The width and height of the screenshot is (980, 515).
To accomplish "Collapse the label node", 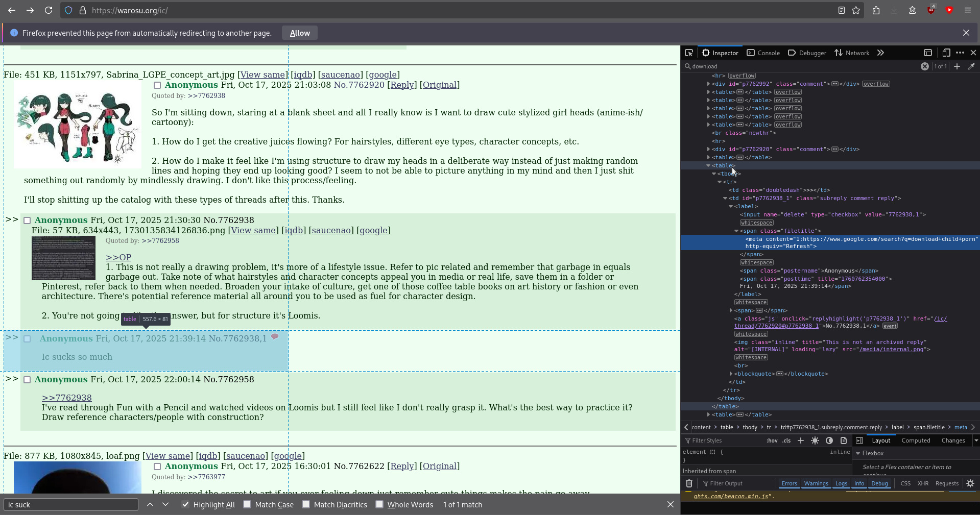I will (731, 206).
